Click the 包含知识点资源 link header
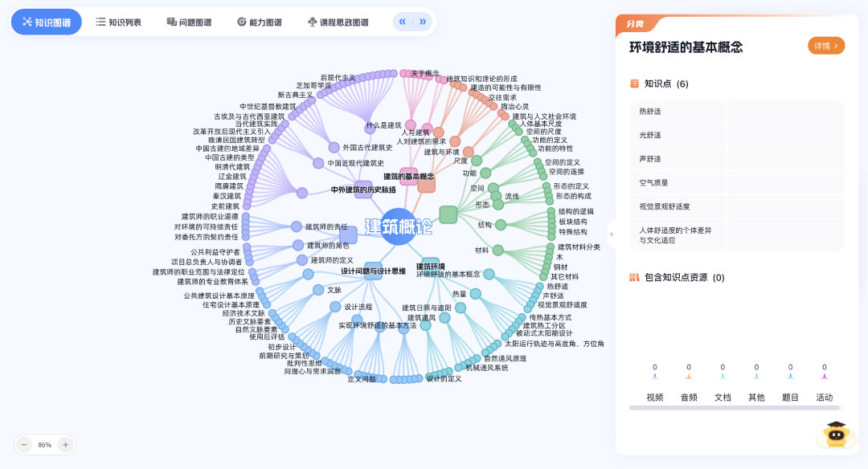The image size is (868, 469). 678,276
